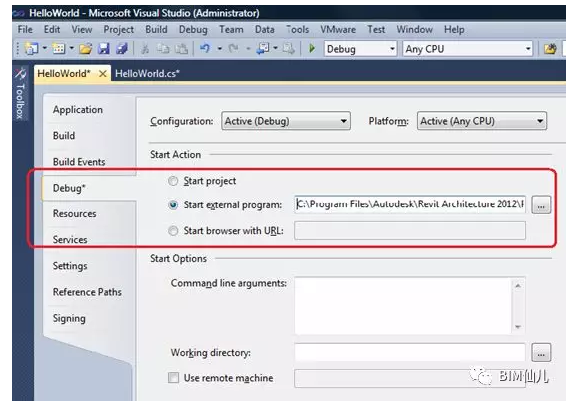This screenshot has width=575, height=406.
Task: Open the Debug solution configuration dropdown
Action: tap(360, 49)
